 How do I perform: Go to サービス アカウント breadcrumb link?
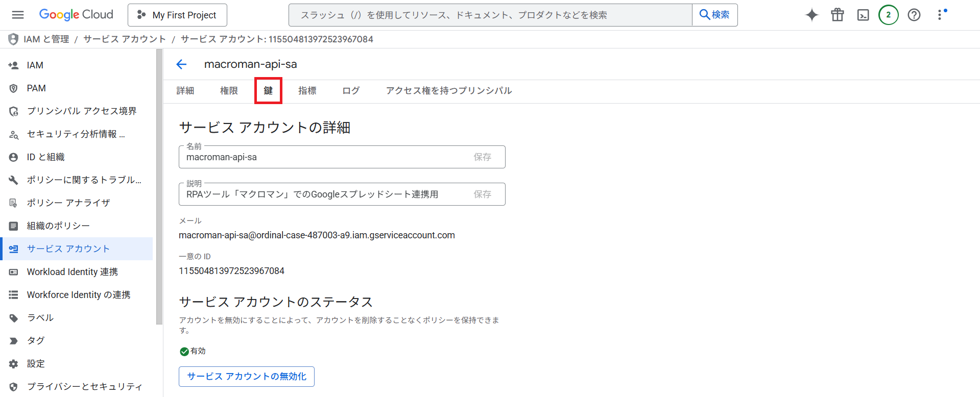click(125, 39)
